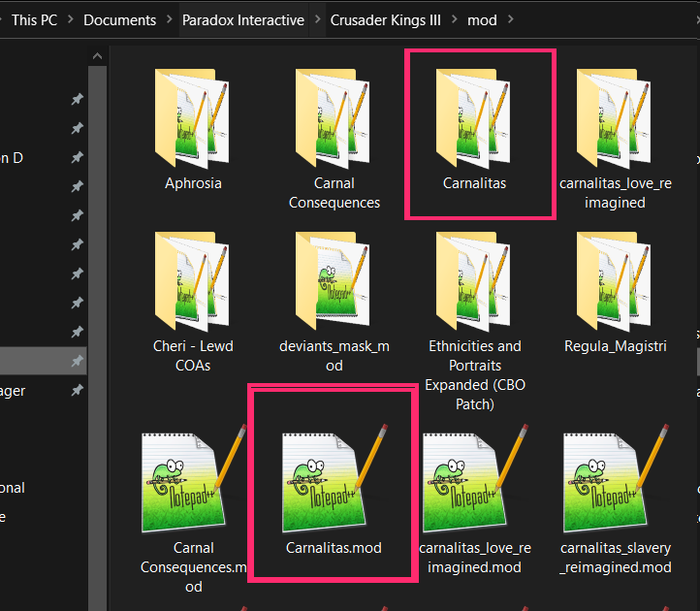
Task: Select the deviants_mask_mod folder icon
Action: click(333, 281)
